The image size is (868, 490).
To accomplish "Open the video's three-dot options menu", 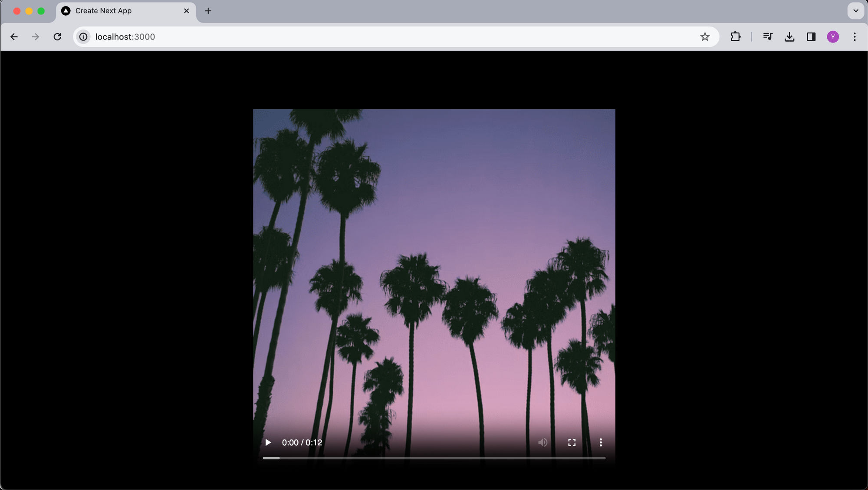I will pyautogui.click(x=601, y=442).
